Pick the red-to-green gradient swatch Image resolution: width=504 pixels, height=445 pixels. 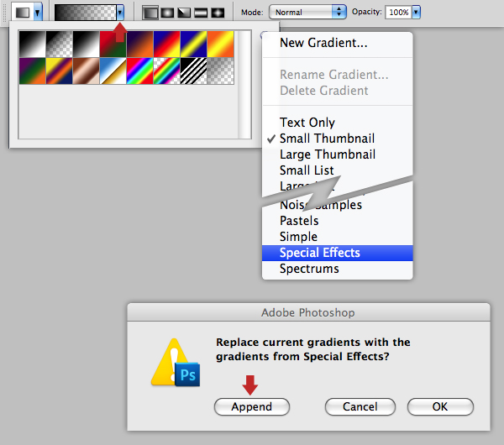(113, 44)
